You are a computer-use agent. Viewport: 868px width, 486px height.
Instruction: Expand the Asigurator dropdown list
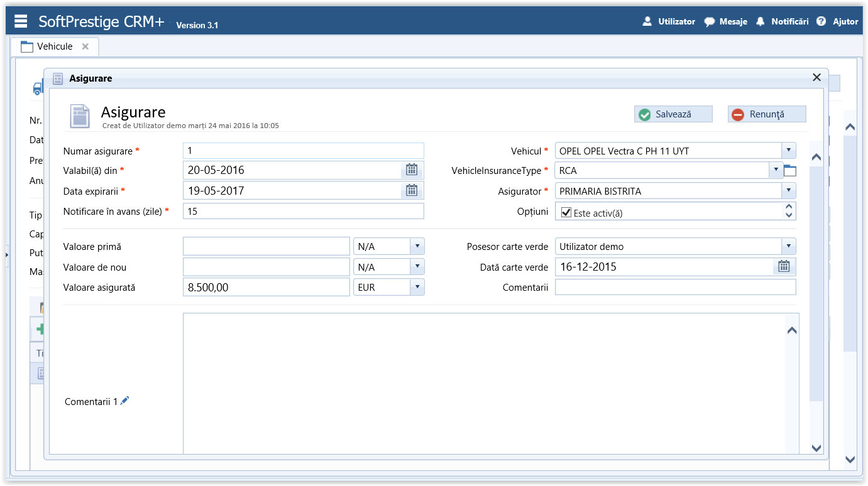[x=788, y=191]
